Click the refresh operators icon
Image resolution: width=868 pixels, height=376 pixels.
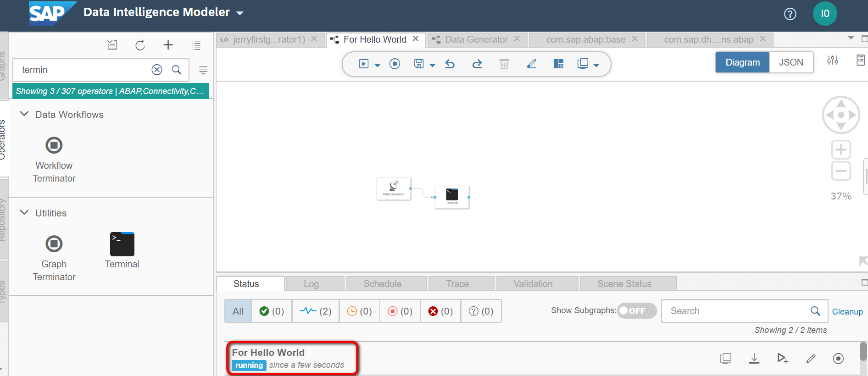140,45
